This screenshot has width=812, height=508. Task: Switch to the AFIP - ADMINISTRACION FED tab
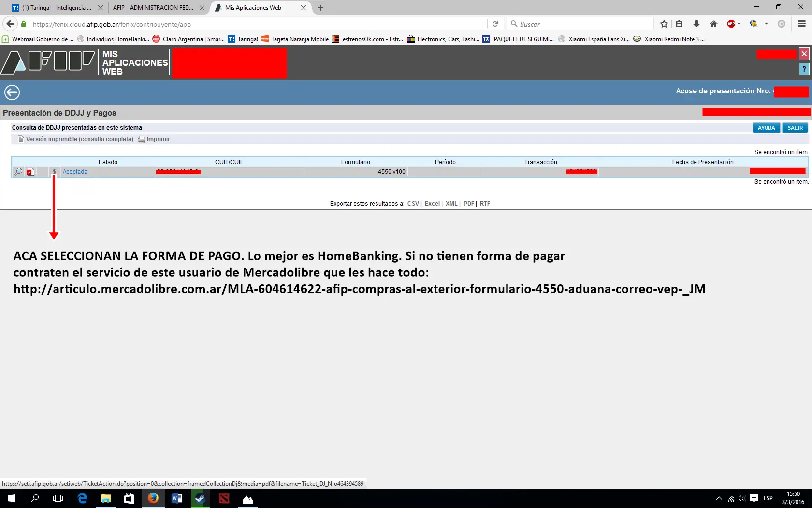pyautogui.click(x=153, y=8)
